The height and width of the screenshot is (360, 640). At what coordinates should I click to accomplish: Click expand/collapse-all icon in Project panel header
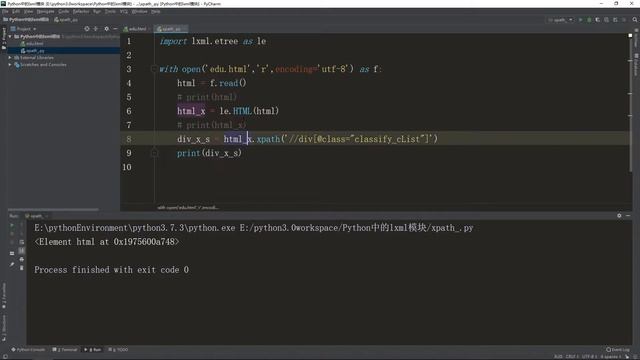(96, 29)
